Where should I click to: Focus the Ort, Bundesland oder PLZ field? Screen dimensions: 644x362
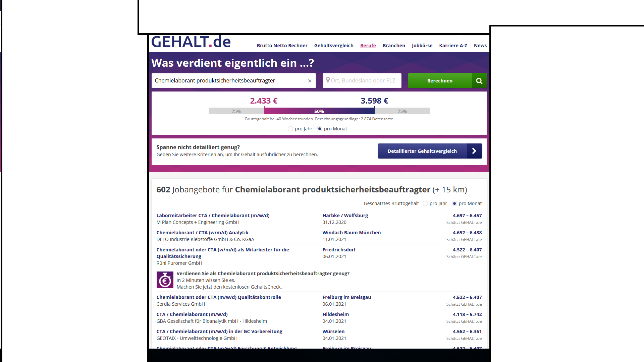tap(364, 81)
